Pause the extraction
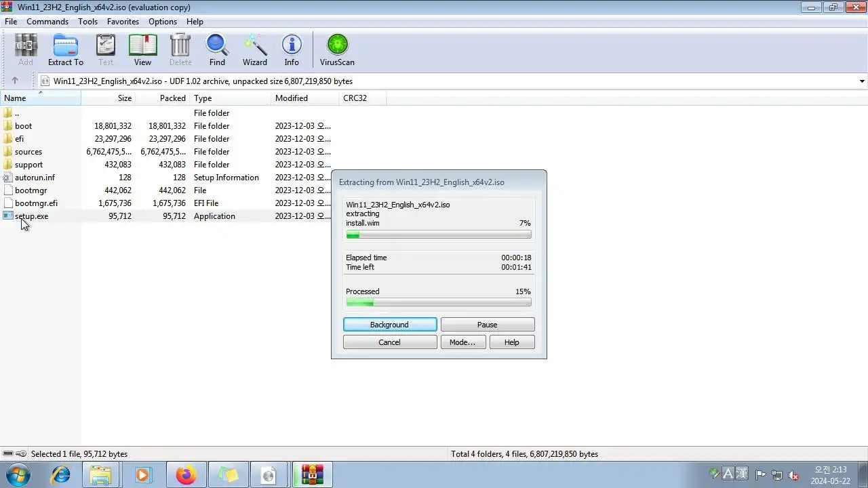 click(488, 325)
